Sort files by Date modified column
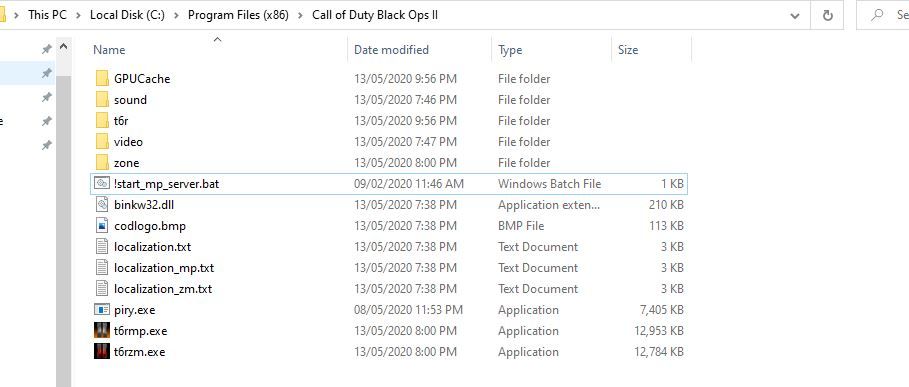Image resolution: width=909 pixels, height=387 pixels. (391, 50)
